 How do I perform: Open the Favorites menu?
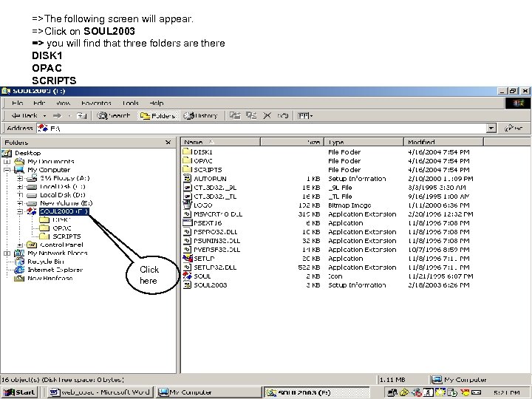pyautogui.click(x=96, y=103)
